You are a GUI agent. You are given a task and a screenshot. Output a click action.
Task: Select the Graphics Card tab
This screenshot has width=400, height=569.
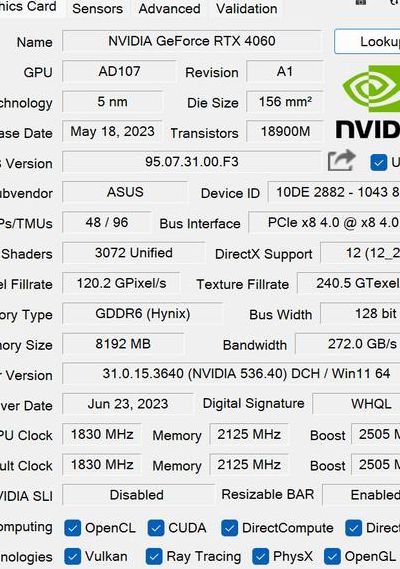click(x=29, y=7)
